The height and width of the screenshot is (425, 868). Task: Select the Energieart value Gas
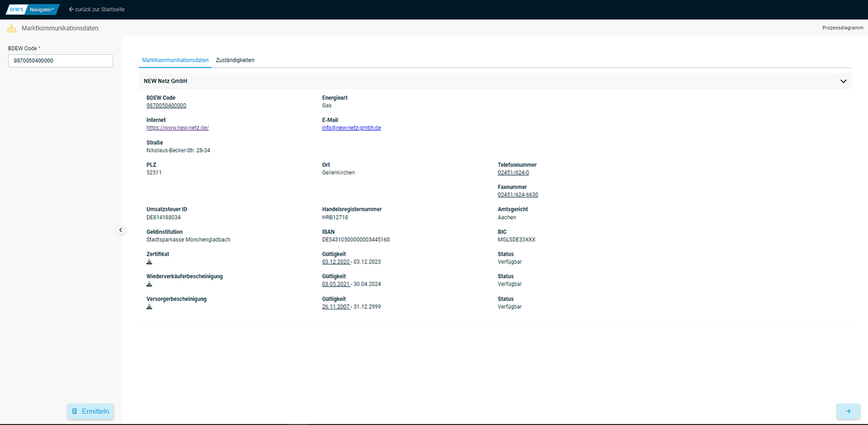(327, 106)
